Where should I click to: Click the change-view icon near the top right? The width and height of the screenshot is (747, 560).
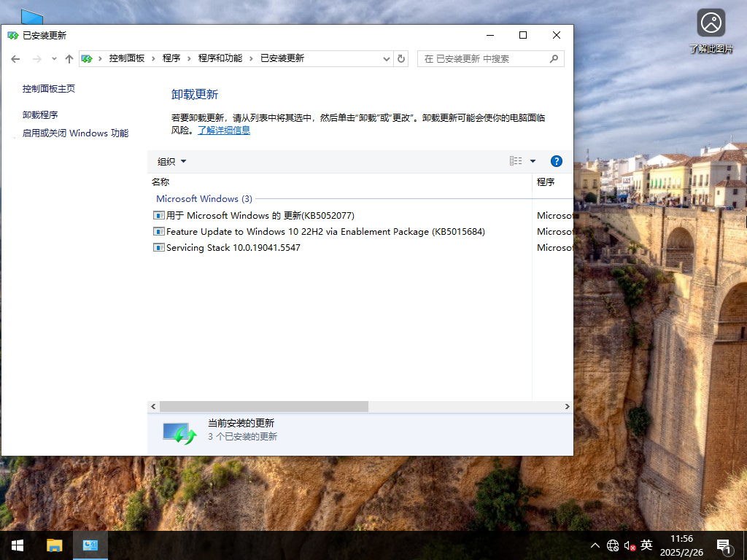click(516, 160)
